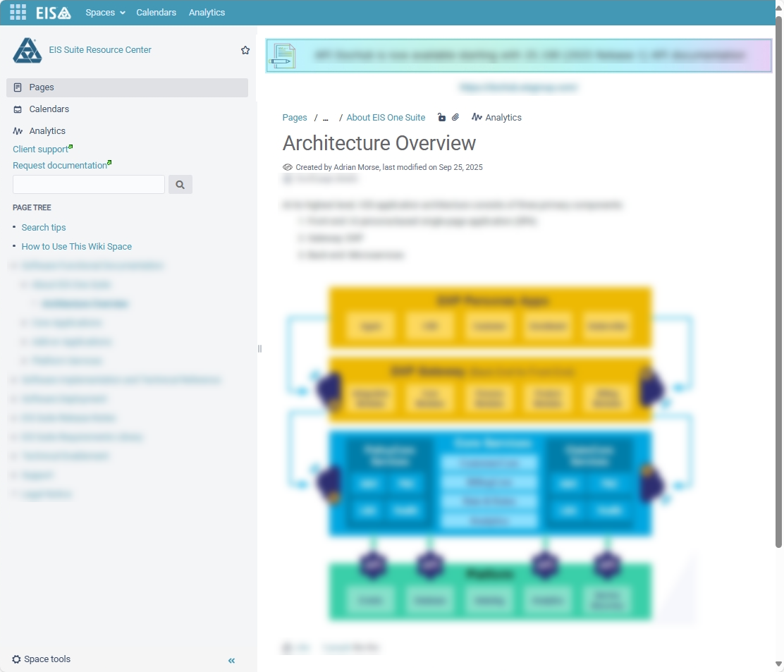Collapse the sidebar with double chevron
The height and width of the screenshot is (672, 784).
pyautogui.click(x=231, y=661)
